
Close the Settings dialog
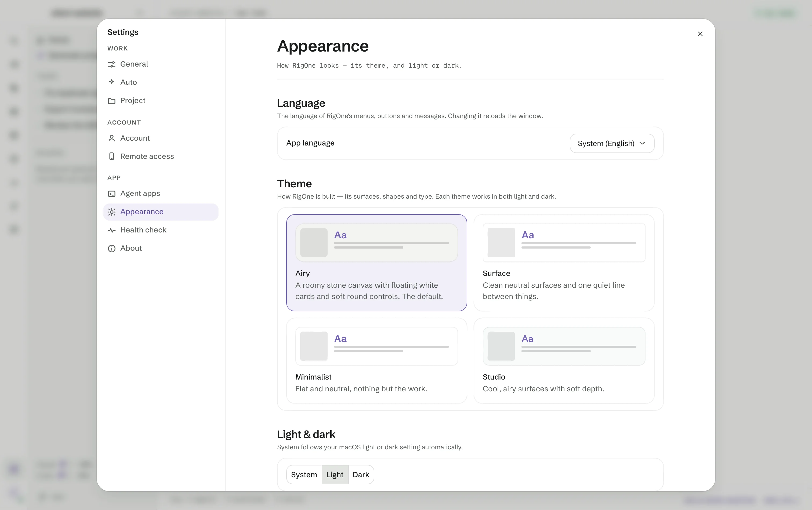click(x=700, y=34)
